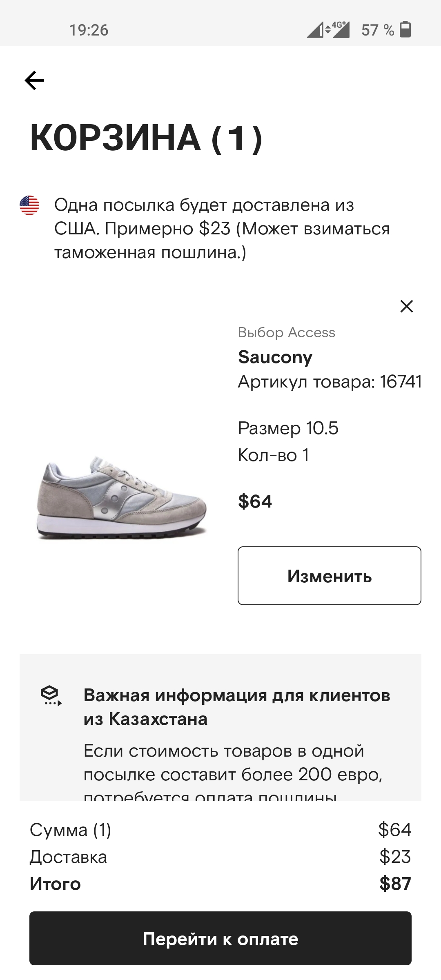Open the Saucony sneaker thumbnail
Image resolution: width=441 pixels, height=980 pixels.
(122, 497)
